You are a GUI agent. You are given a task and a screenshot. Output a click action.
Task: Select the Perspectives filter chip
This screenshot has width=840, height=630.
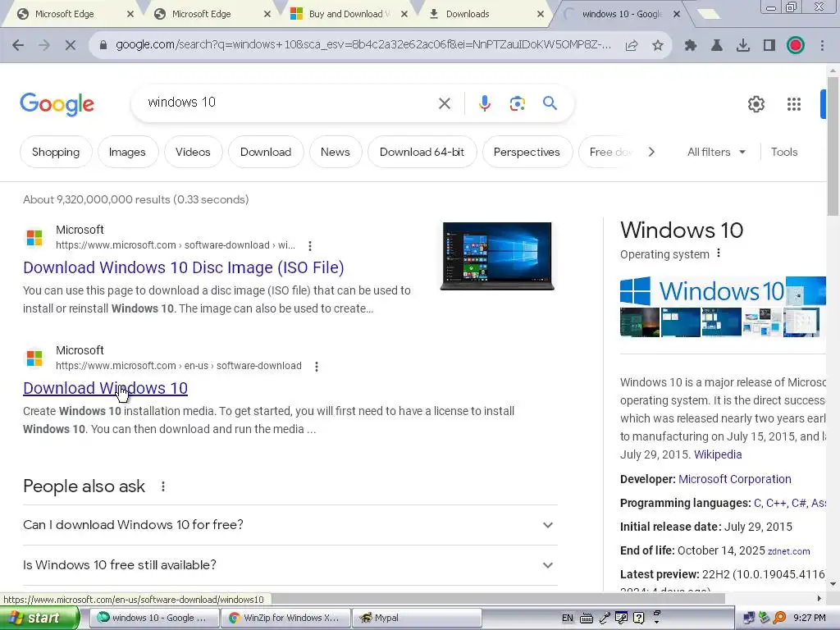[x=527, y=152]
